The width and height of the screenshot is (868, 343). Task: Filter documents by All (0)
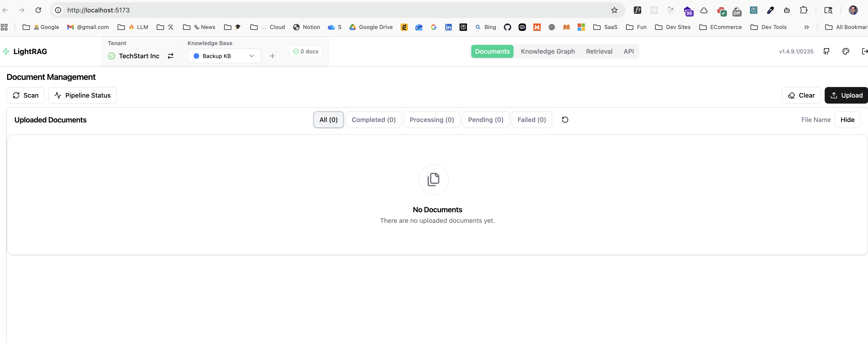tap(328, 119)
